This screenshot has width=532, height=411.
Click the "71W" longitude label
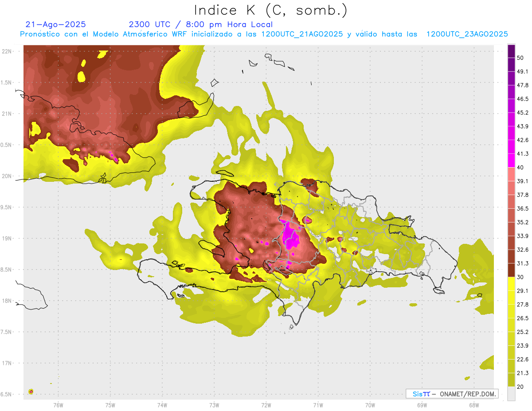click(318, 405)
